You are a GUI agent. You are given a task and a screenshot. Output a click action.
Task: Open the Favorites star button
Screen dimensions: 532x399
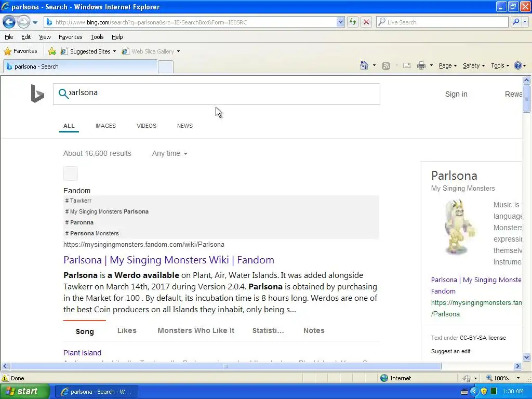(20, 51)
